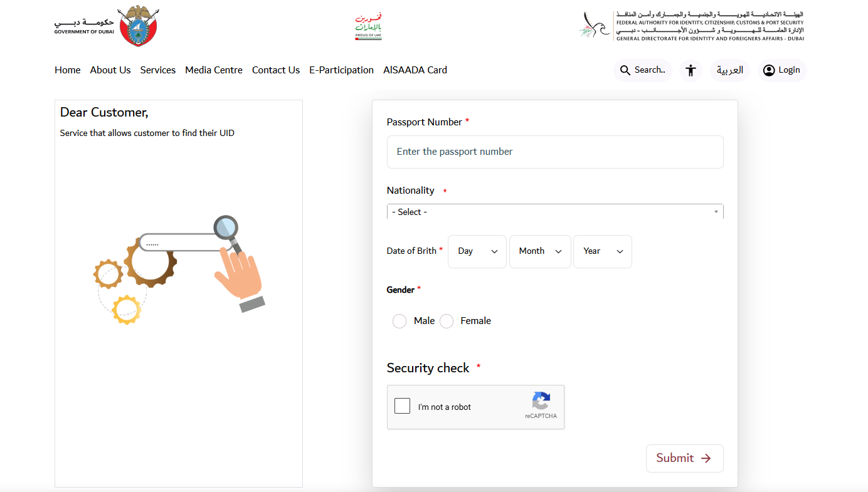Click the Date of Brith label

tap(411, 251)
